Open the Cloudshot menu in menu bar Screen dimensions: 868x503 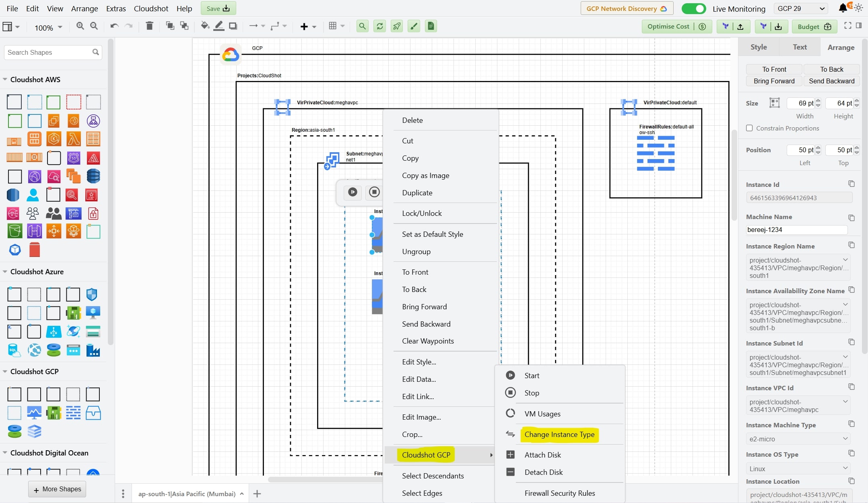[x=151, y=8]
